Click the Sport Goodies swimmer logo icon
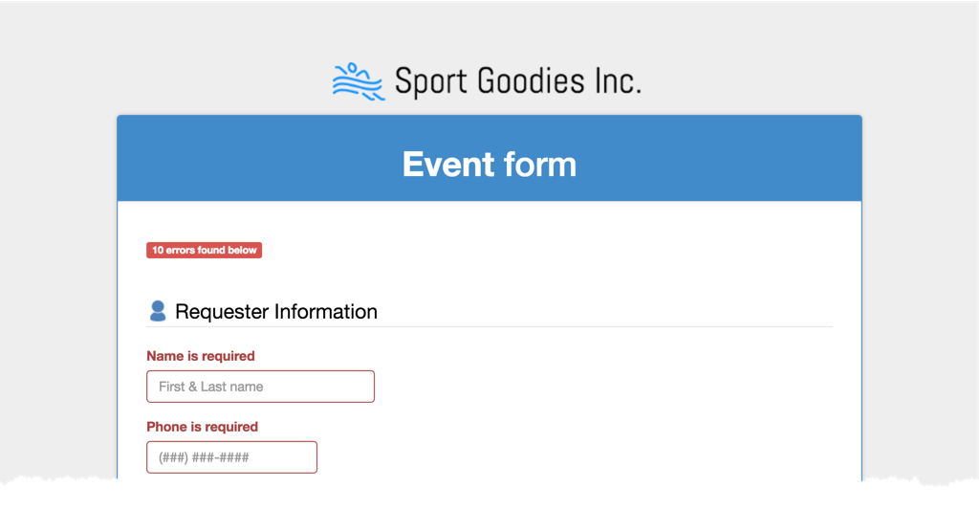Screen dimensions: 980x510 coord(358,81)
